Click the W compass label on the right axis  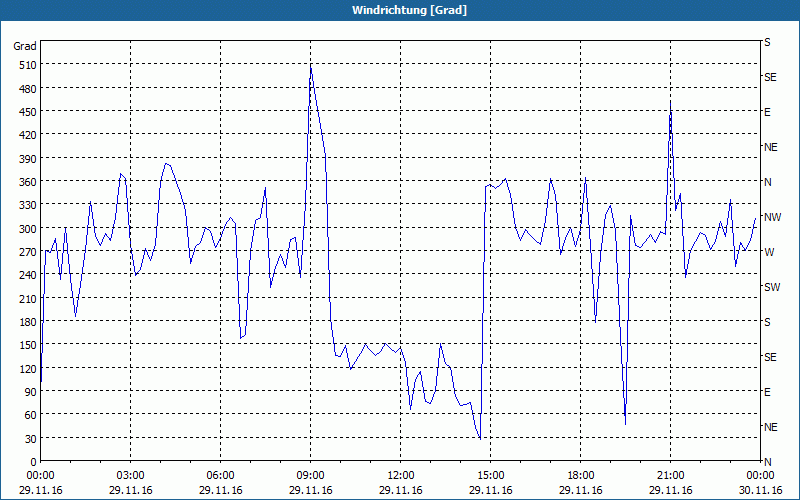769,252
